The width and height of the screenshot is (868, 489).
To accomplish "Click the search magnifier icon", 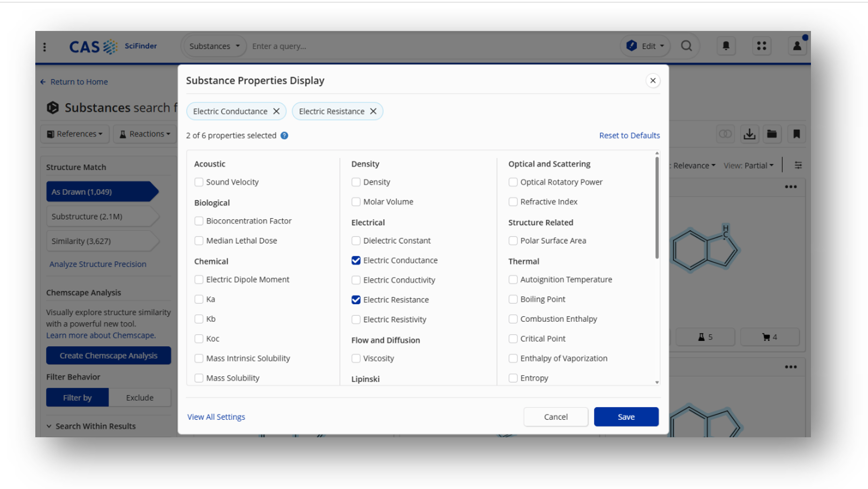I will coord(686,46).
